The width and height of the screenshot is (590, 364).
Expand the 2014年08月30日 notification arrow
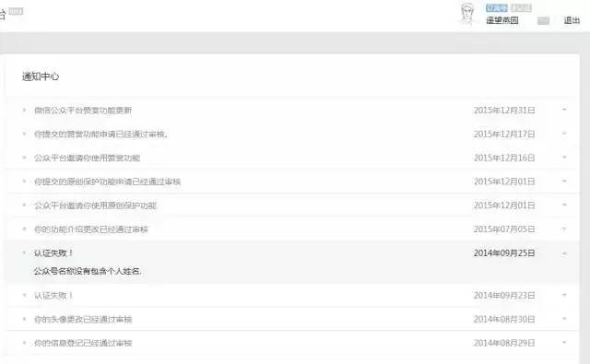point(564,319)
